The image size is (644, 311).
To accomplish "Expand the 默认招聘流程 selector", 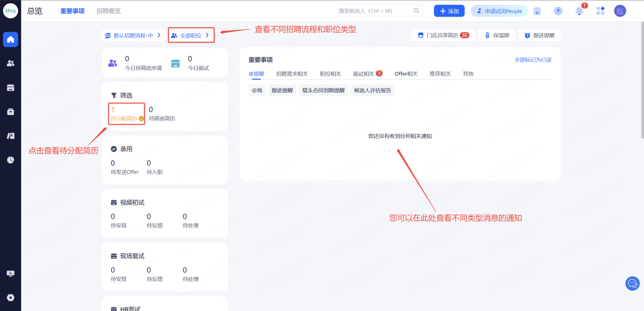I will 132,36.
